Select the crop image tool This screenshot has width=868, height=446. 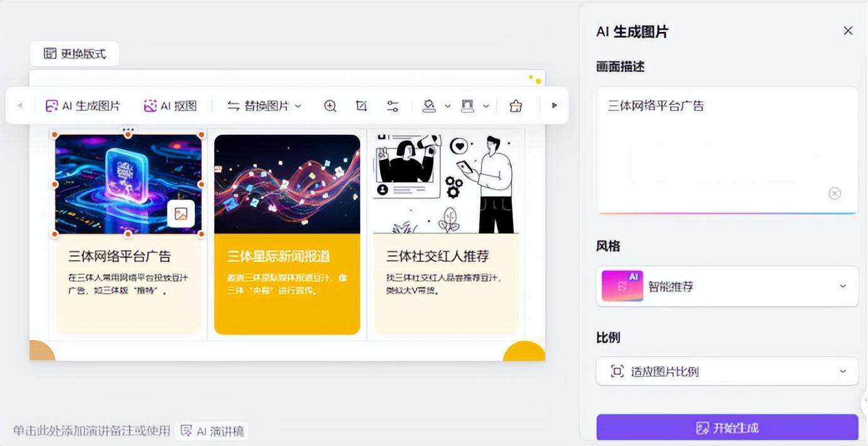pyautogui.click(x=361, y=106)
